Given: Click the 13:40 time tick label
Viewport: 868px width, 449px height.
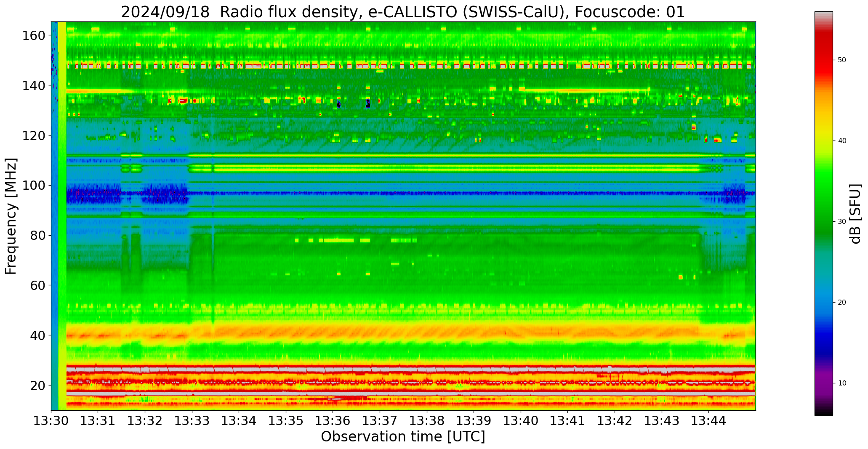Looking at the screenshot, I should (x=521, y=421).
